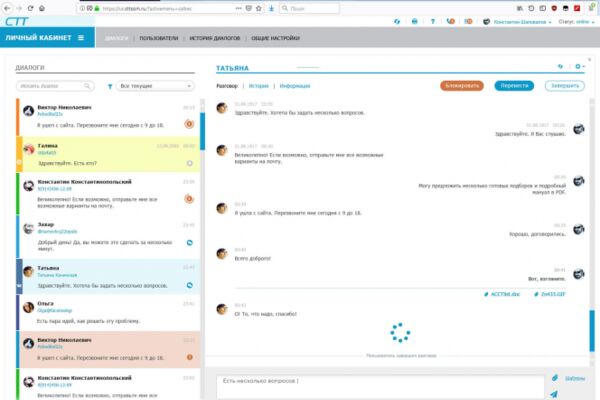Click the round status icon in Галина row
Image resolution: width=600 pixels, height=400 pixels.
tap(189, 163)
